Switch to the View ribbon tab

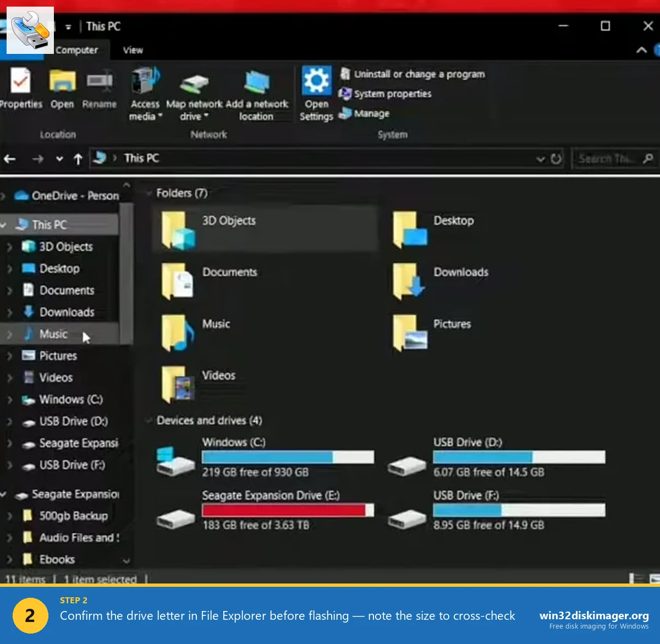[x=132, y=50]
